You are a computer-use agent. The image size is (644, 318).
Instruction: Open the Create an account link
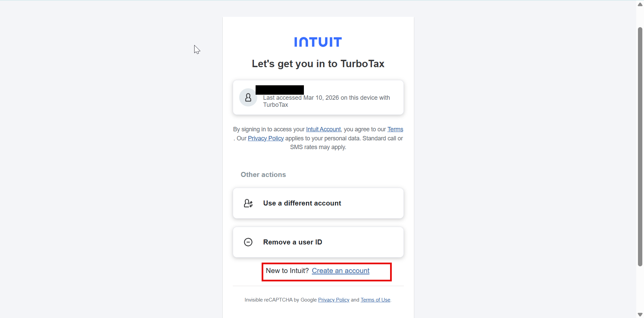coord(340,271)
